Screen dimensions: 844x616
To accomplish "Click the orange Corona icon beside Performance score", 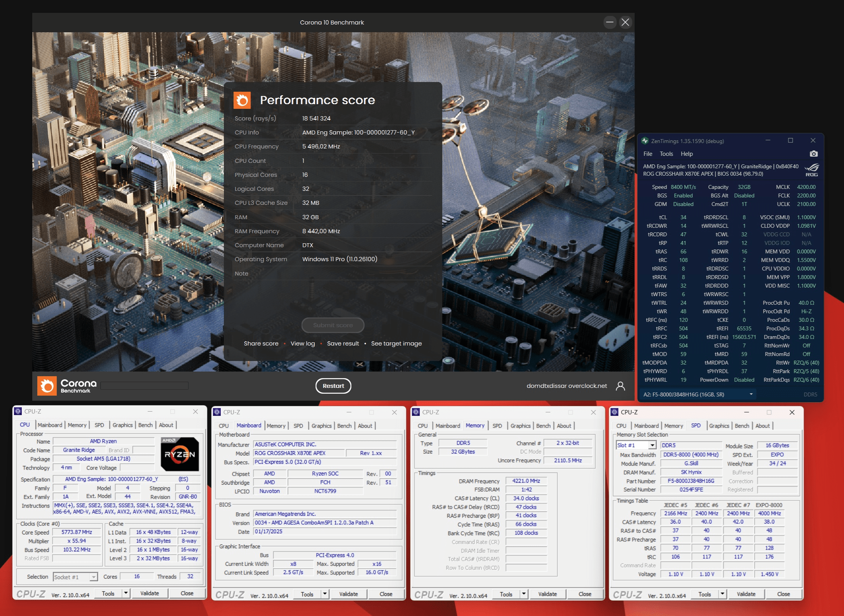I will tap(242, 100).
